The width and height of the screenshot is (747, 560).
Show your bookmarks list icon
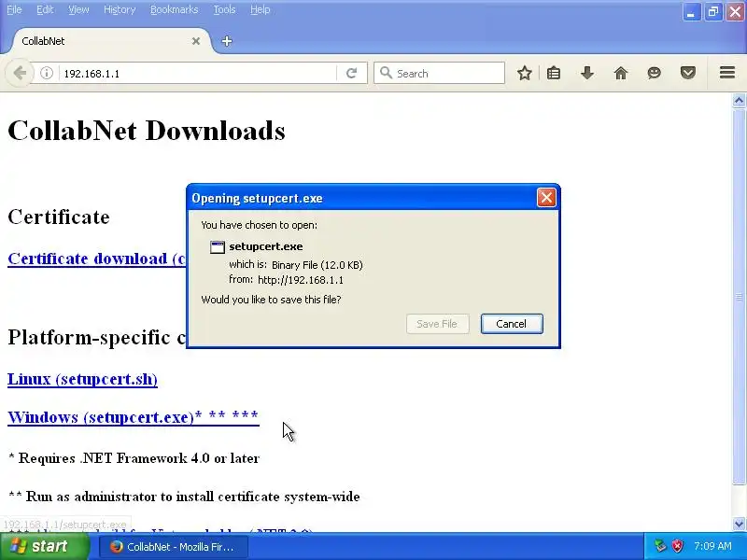(554, 73)
